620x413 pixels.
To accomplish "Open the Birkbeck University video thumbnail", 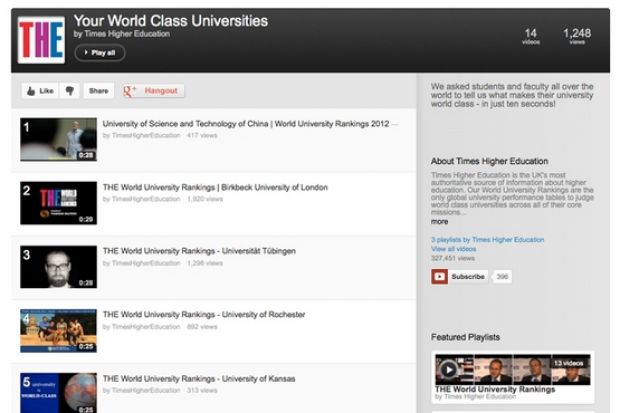I will click(59, 203).
